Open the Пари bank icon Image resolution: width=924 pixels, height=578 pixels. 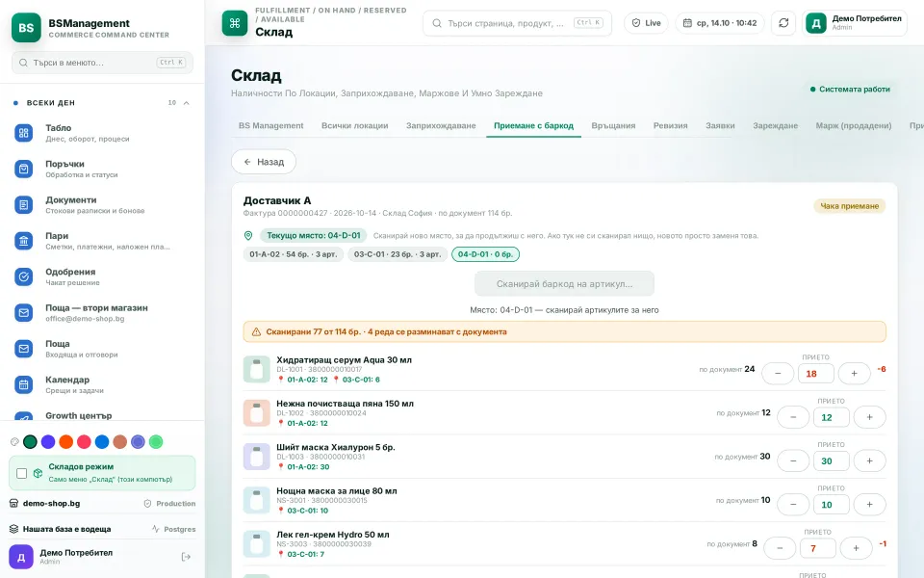(23, 241)
